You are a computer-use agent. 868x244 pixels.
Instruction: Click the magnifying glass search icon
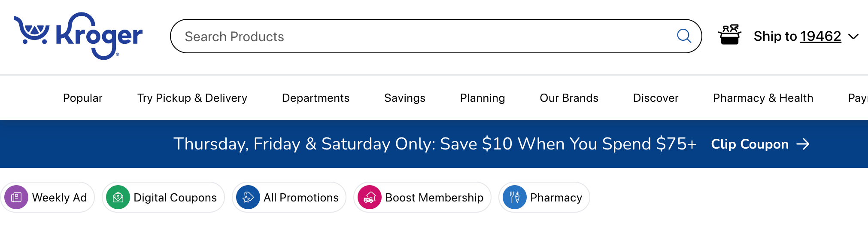[684, 36]
